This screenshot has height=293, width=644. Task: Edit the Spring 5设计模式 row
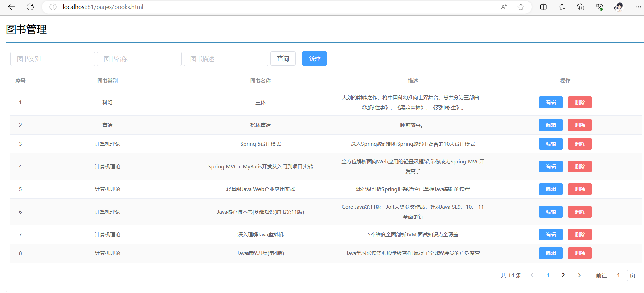pos(551,144)
